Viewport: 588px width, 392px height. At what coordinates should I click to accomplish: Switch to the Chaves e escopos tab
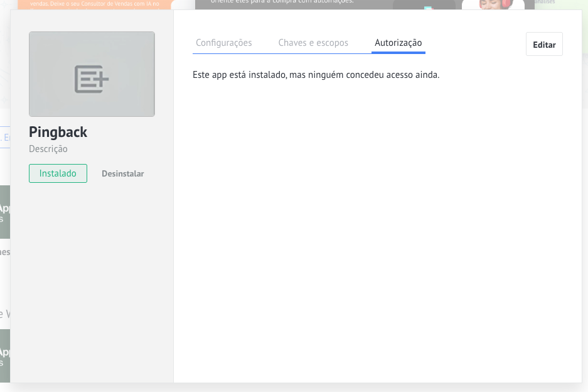(313, 43)
